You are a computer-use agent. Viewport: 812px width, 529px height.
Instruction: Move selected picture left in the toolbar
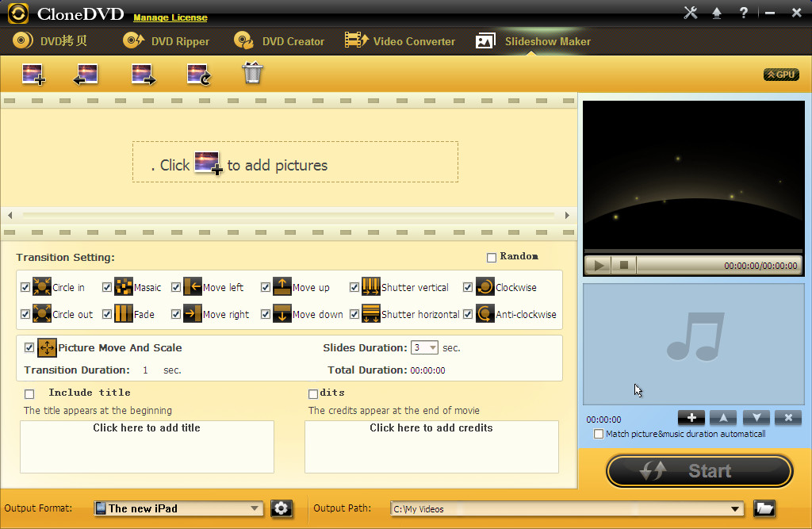86,74
